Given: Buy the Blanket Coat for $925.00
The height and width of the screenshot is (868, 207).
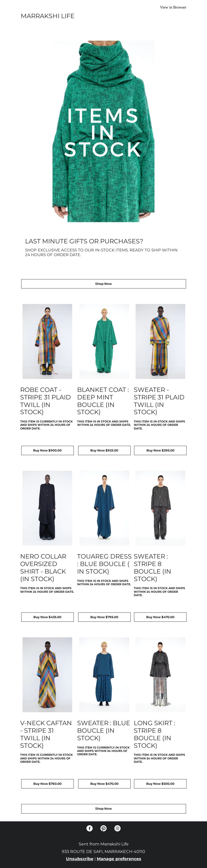Looking at the screenshot, I should 104,450.
